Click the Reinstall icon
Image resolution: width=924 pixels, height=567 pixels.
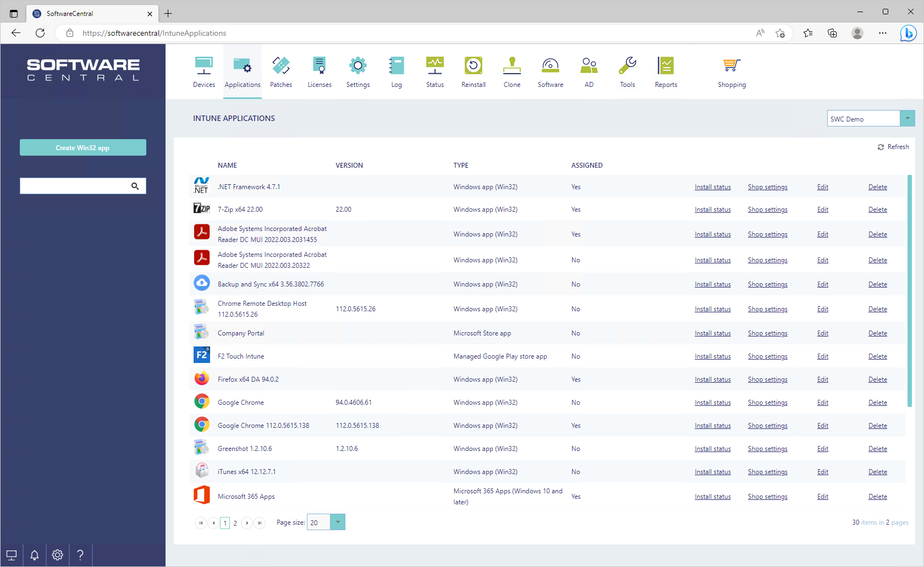click(x=473, y=71)
